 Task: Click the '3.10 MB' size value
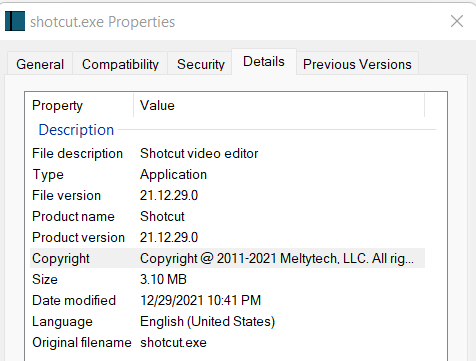point(163,280)
